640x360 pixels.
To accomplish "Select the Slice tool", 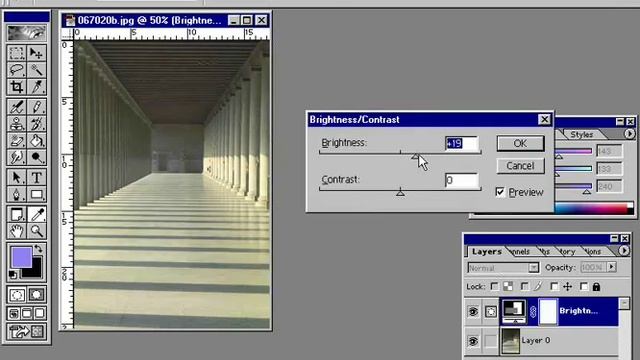I will pyautogui.click(x=36, y=87).
